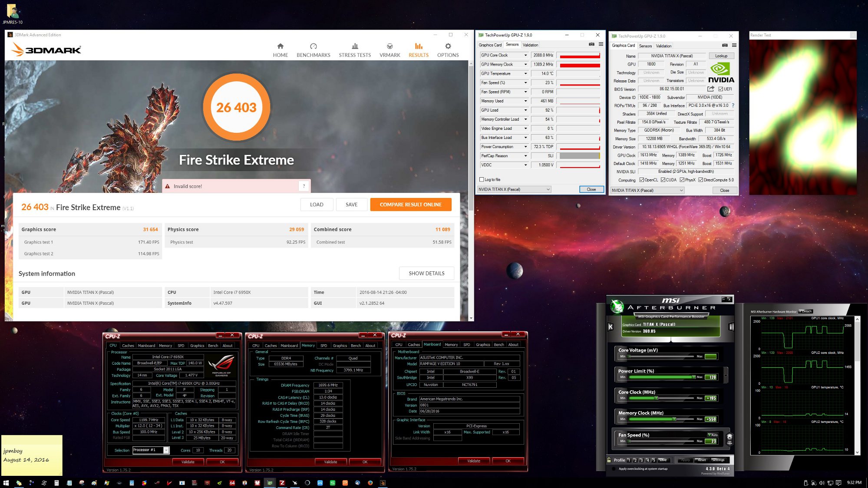Toggle the CUDA checkbox in GPU-Z
The image size is (868, 488).
coord(663,180)
